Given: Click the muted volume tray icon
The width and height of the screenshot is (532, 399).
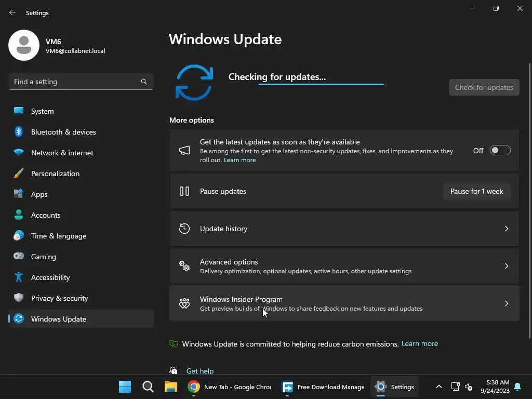Looking at the screenshot, I should [x=469, y=387].
